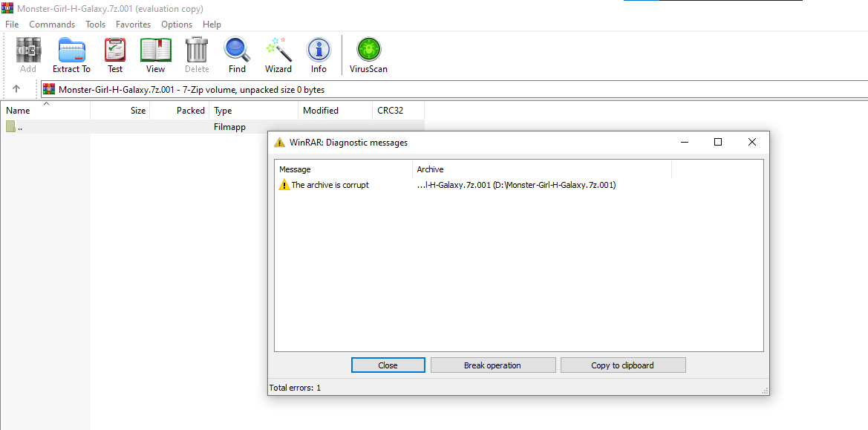Viewport: 868px width, 430px height.
Task: Click 'Total errors: 1' status text
Action: [x=295, y=388]
